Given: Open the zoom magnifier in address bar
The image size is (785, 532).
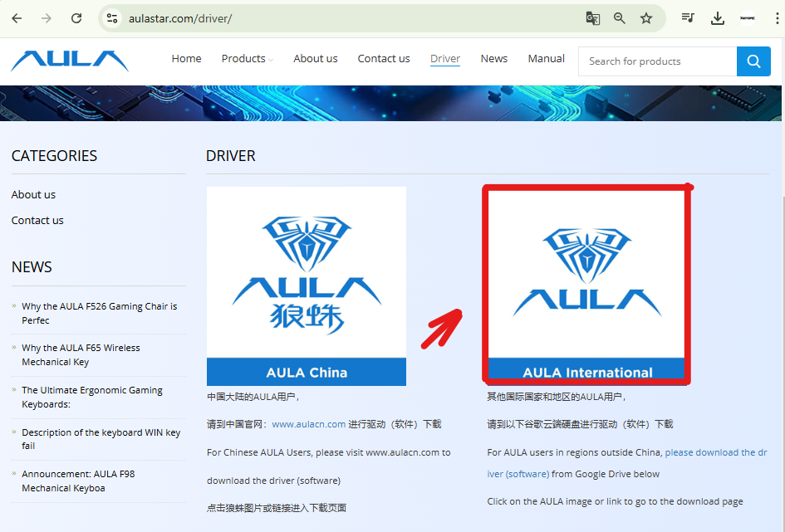Looking at the screenshot, I should 620,18.
